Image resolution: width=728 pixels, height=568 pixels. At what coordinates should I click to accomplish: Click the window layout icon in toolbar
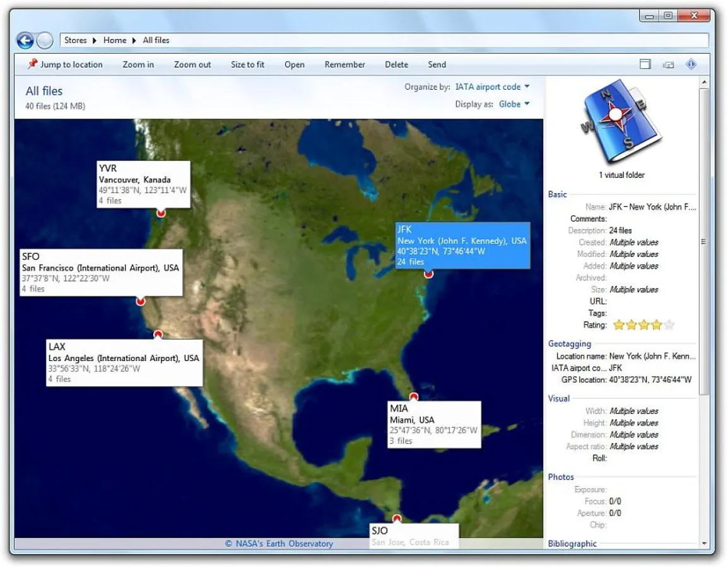point(645,64)
